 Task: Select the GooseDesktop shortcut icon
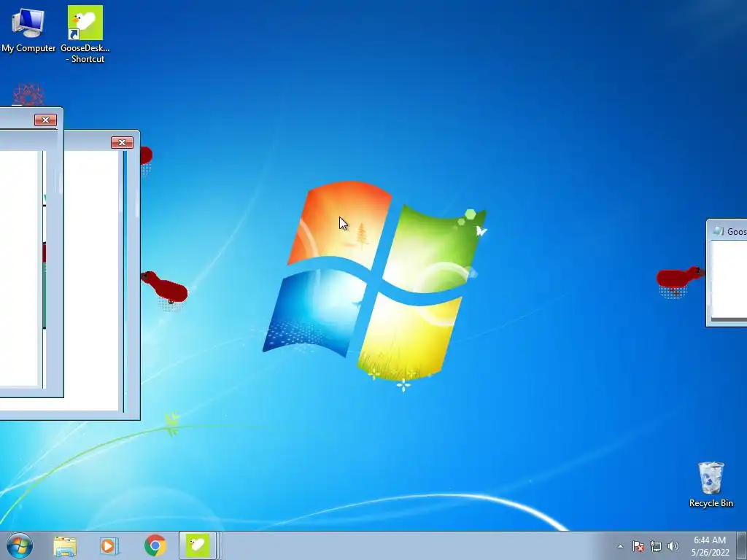85,34
